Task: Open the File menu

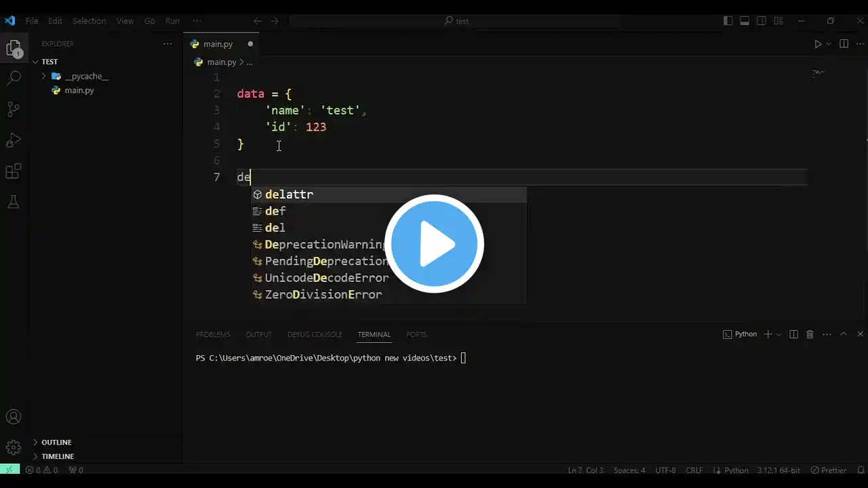Action: (32, 21)
